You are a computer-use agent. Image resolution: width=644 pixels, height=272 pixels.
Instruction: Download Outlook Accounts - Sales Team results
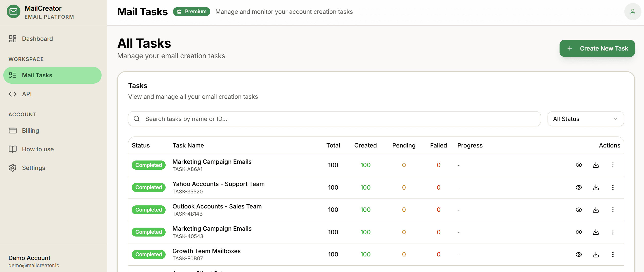pyautogui.click(x=596, y=210)
